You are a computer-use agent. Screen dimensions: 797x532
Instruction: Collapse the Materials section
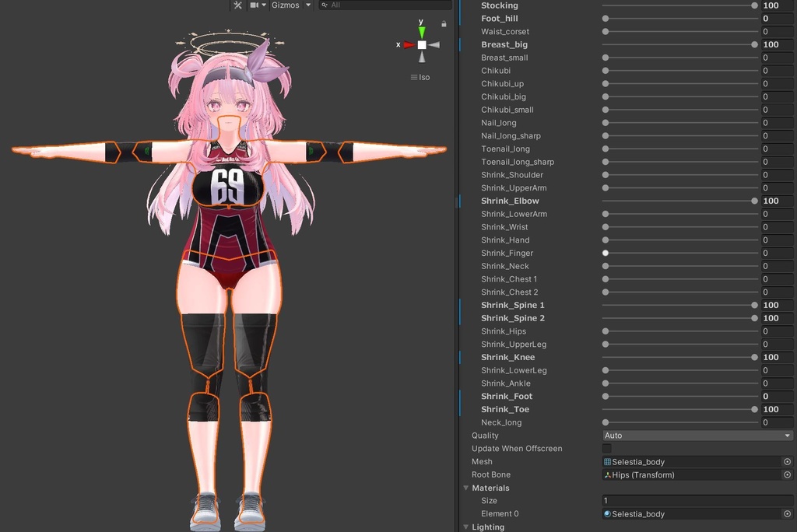pos(465,488)
